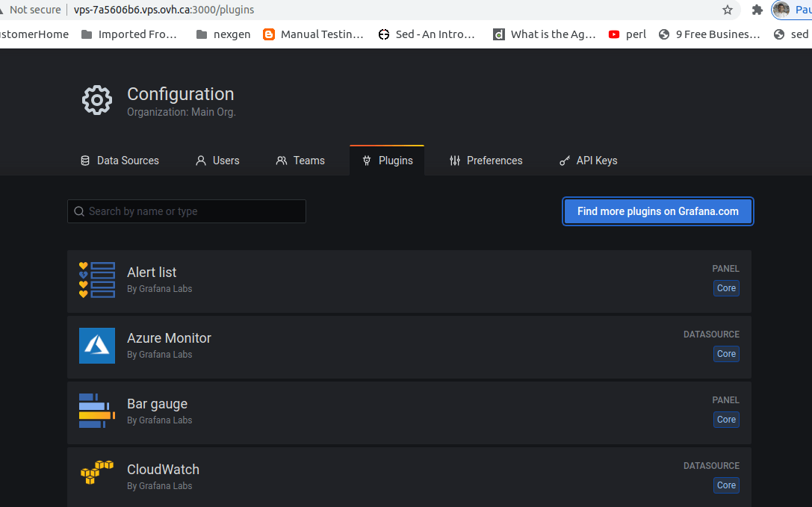Switch to the Data Sources tab
This screenshot has width=812, height=507.
point(120,161)
